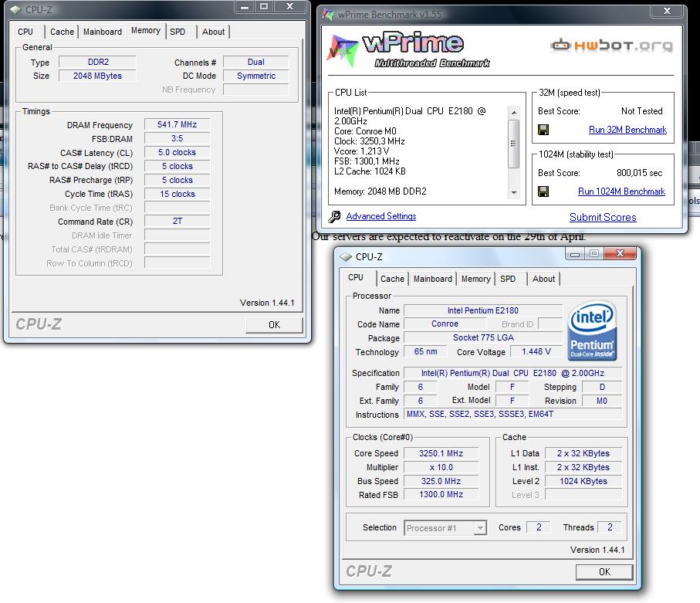Image resolution: width=700 pixels, height=603 pixels.
Task: Click the Rated FSB value 1300.0 MHz
Action: (x=441, y=494)
